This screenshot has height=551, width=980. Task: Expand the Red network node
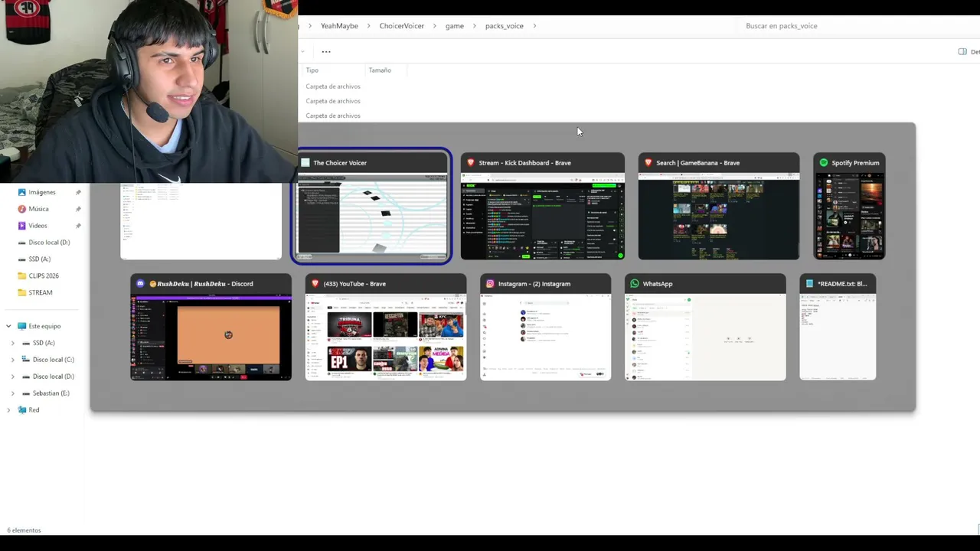(x=8, y=410)
